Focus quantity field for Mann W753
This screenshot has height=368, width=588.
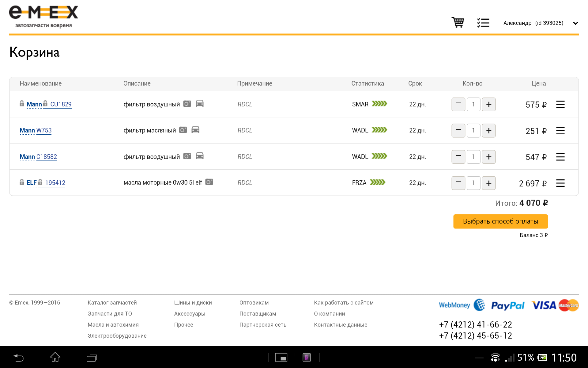tap(473, 131)
